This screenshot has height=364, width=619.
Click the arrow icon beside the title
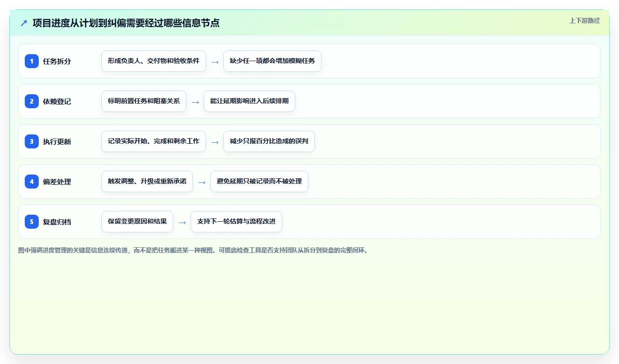pos(24,23)
